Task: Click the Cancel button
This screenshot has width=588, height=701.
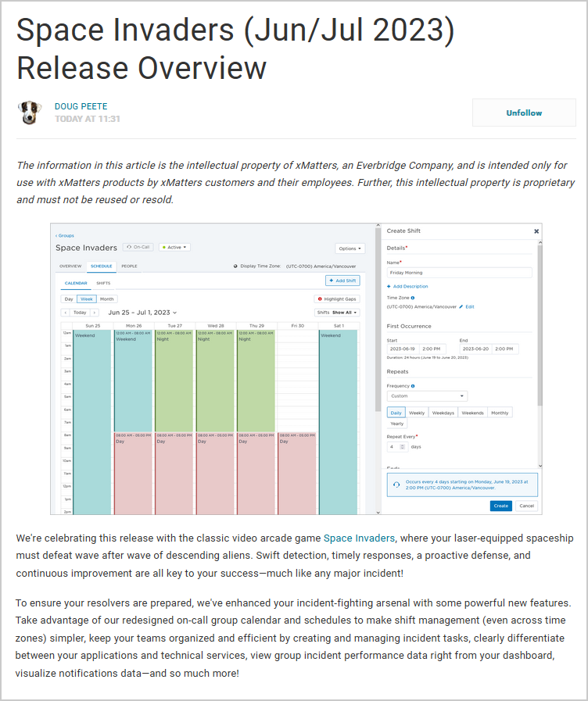Action: coord(526,506)
